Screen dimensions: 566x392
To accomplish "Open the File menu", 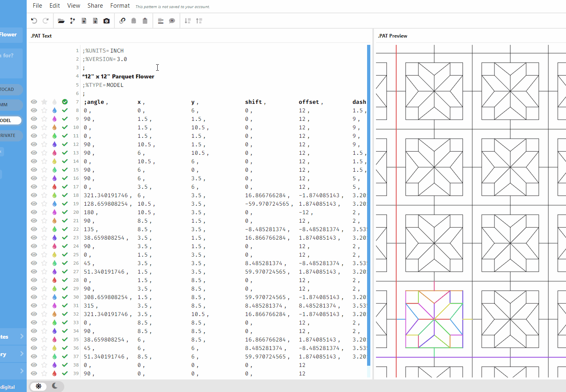I will pyautogui.click(x=37, y=6).
